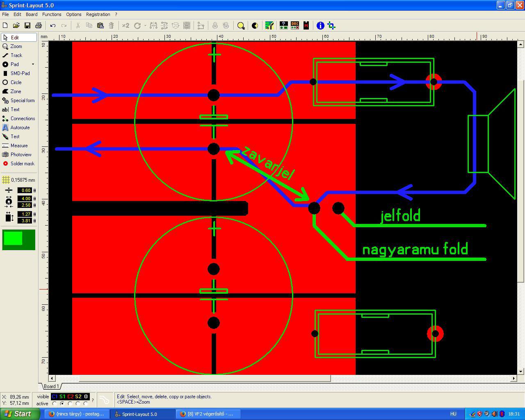Click the green layer color swatch
The width and height of the screenshot is (525, 420).
tap(19, 240)
